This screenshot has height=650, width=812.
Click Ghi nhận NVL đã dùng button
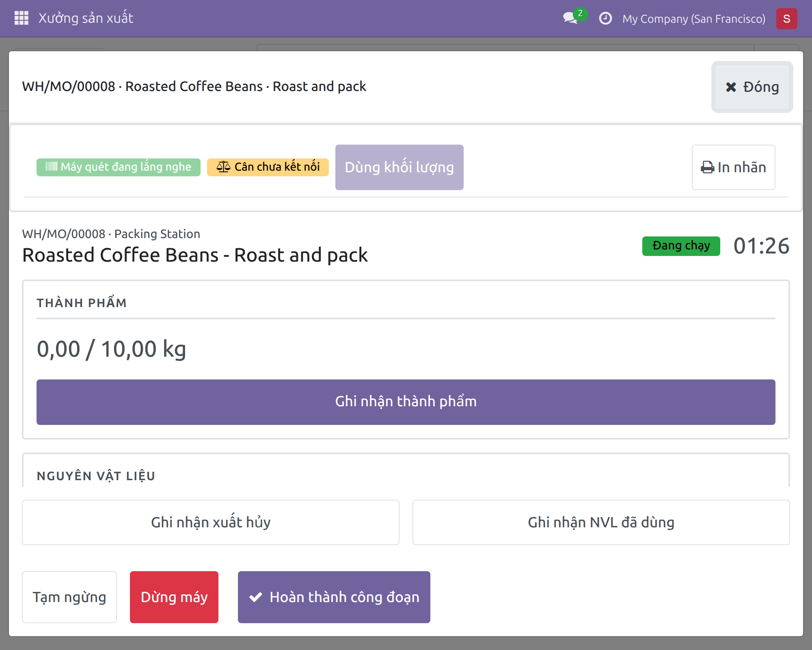pos(601,522)
